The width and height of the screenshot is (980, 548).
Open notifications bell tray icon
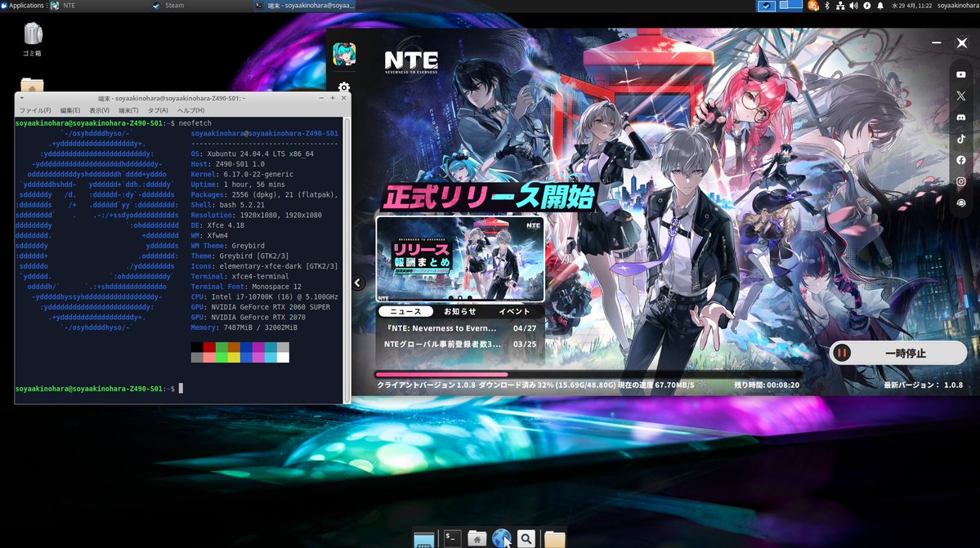coord(880,6)
